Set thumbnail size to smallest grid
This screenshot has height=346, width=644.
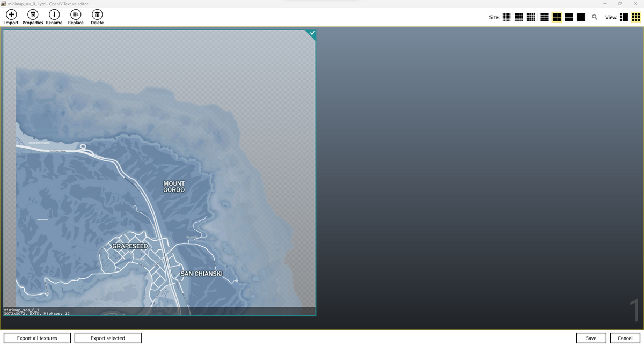coord(506,17)
